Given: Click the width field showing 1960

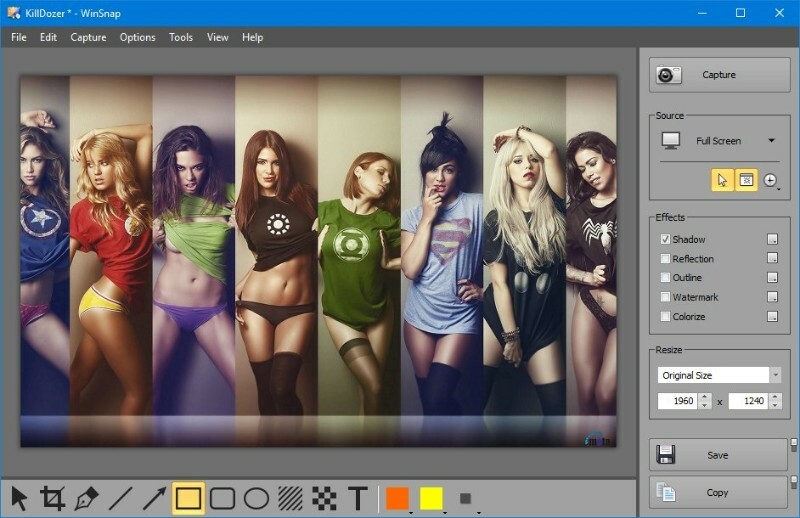Looking at the screenshot, I should (678, 401).
